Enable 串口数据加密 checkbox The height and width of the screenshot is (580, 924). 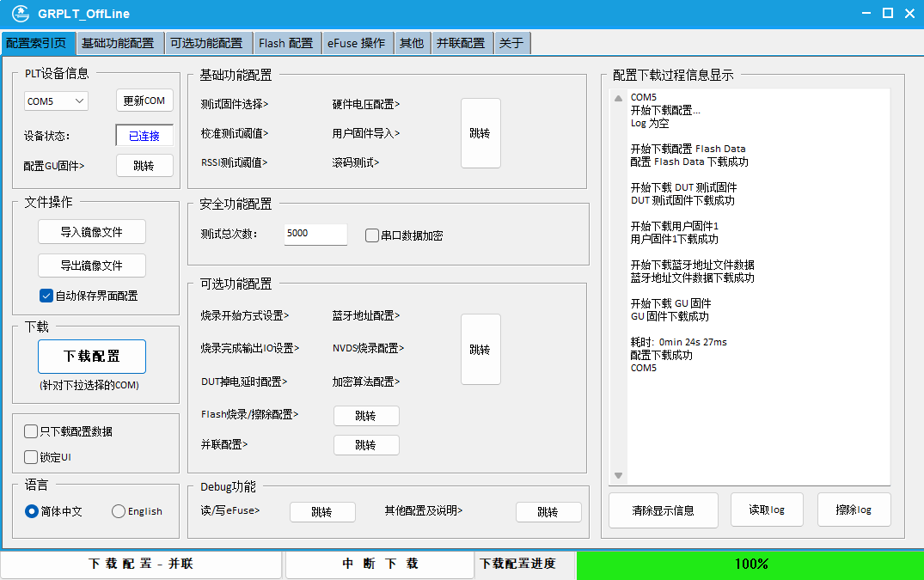[x=372, y=235]
